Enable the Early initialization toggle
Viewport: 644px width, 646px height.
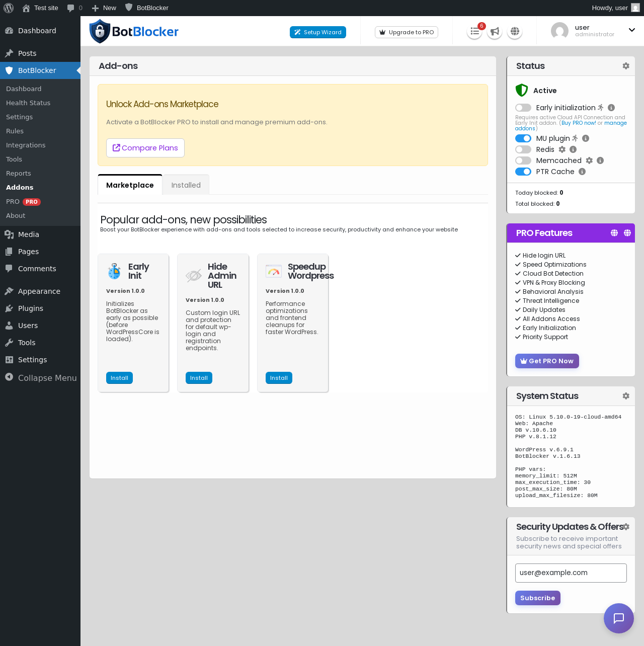[523, 108]
